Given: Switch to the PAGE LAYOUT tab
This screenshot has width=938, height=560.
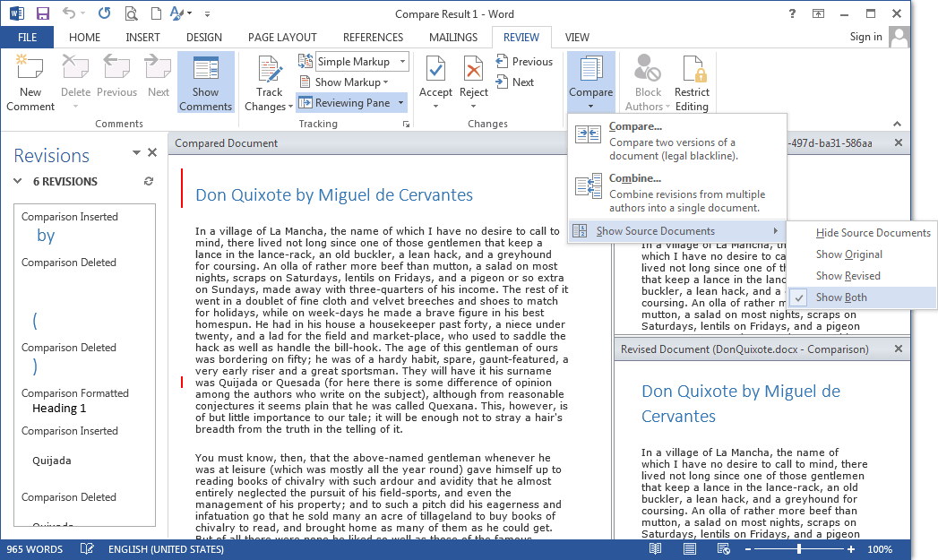Looking at the screenshot, I should click(282, 37).
